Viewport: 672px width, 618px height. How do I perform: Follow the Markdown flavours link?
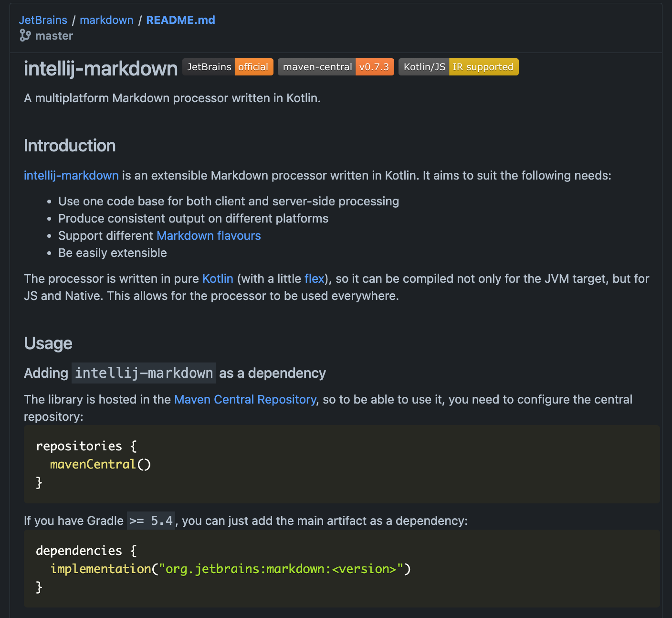click(209, 235)
